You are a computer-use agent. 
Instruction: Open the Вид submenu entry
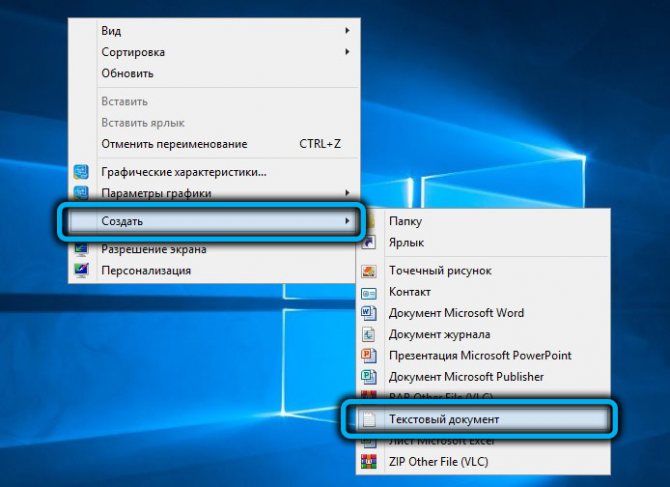pyautogui.click(x=214, y=31)
